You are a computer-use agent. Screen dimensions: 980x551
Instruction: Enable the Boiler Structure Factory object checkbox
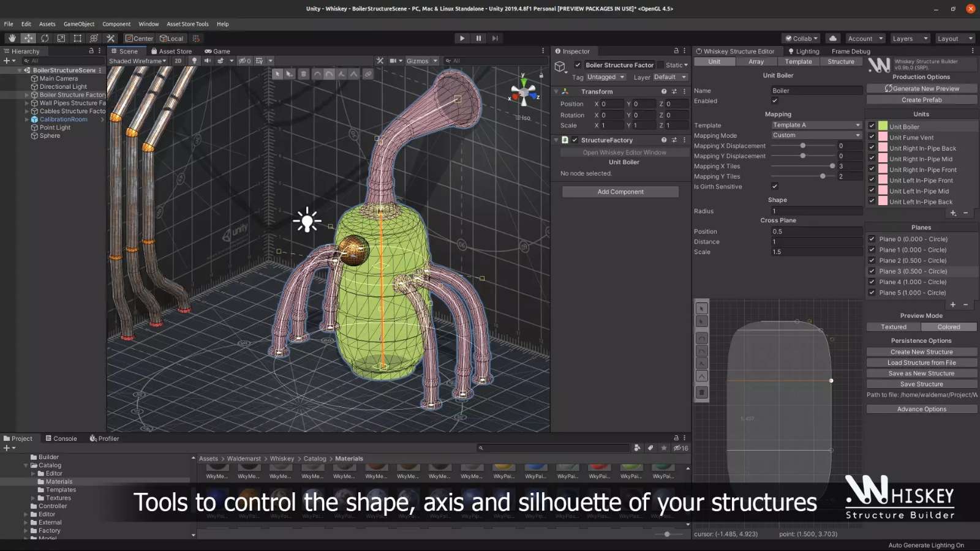point(578,65)
